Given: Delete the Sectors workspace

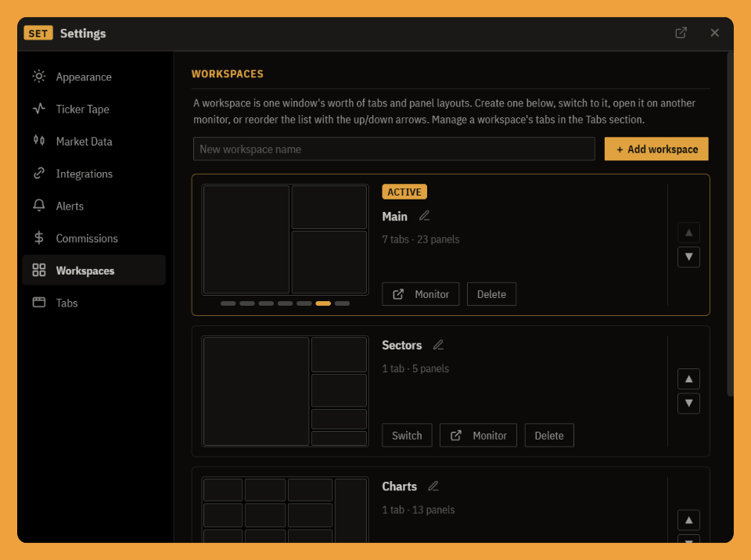Looking at the screenshot, I should (549, 436).
